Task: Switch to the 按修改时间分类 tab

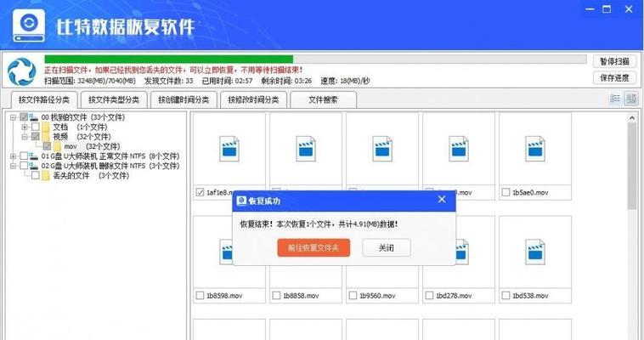Action: coord(253,100)
